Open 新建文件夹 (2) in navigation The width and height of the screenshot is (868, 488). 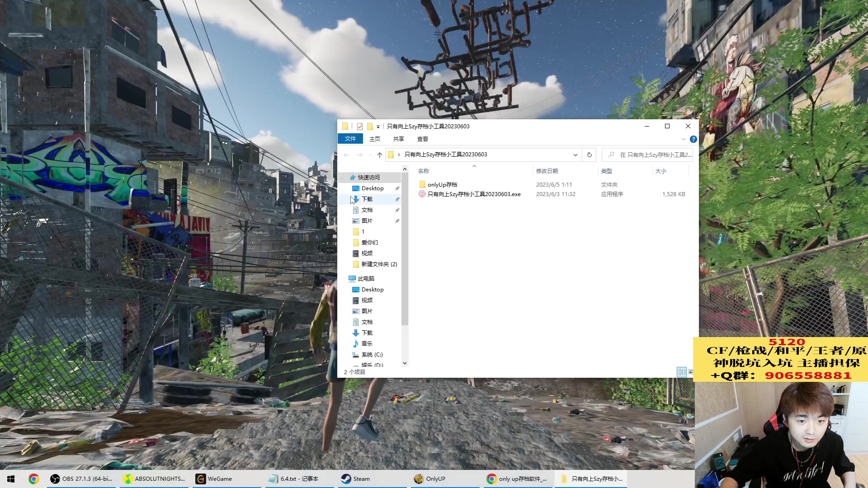click(x=379, y=264)
